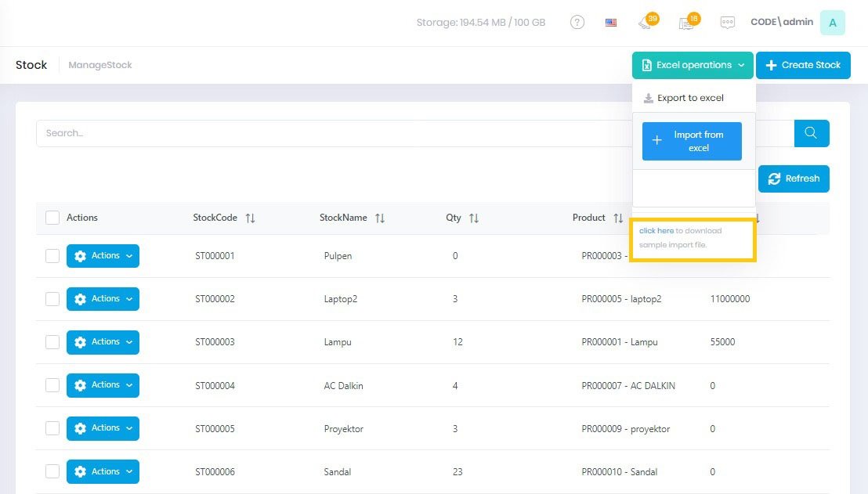
Task: Tick the checkbox on the Sandal row
Action: click(52, 471)
